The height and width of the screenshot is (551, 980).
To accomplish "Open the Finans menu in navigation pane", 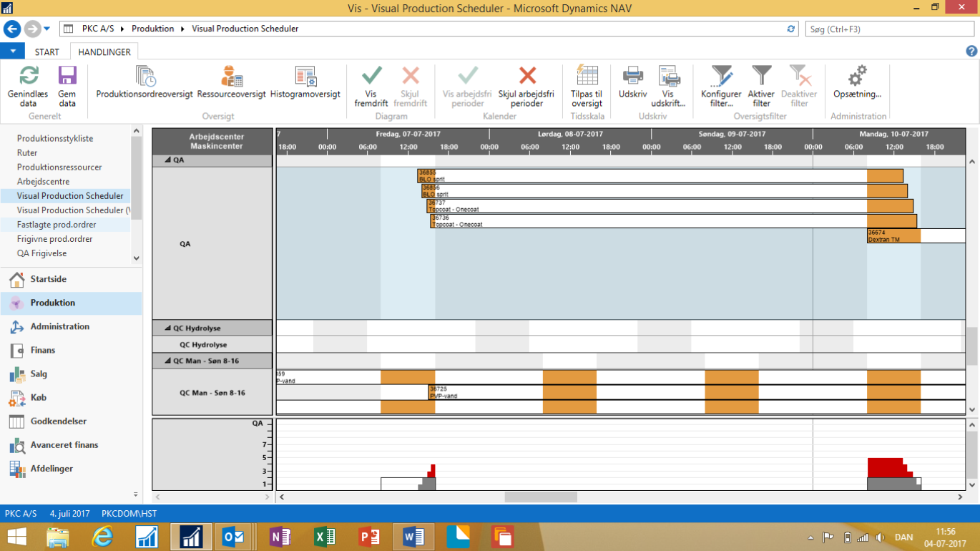I will 43,350.
